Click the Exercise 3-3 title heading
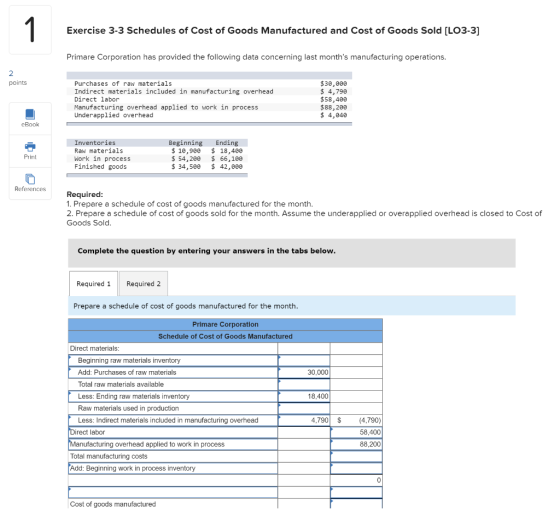This screenshot has width=560, height=510. click(x=273, y=31)
